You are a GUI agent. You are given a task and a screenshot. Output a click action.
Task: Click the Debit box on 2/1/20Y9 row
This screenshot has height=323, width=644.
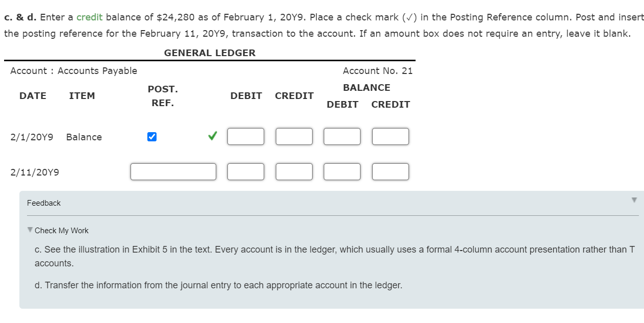(x=246, y=136)
